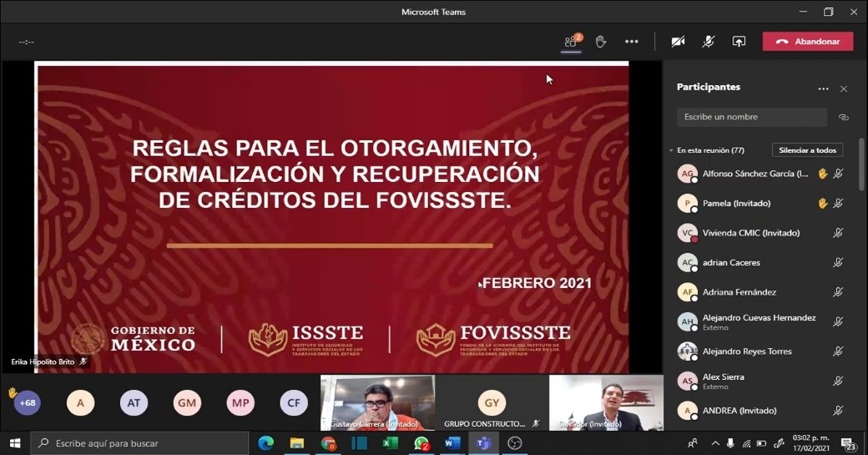Screen dimensions: 868x455
Task: Turn on the camera
Action: (x=678, y=42)
